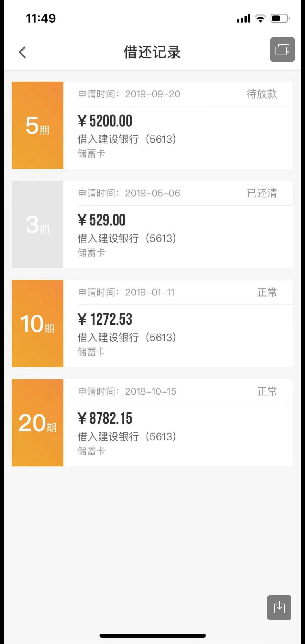Select the gray 3期 tile
305x644 pixels.
click(x=38, y=225)
